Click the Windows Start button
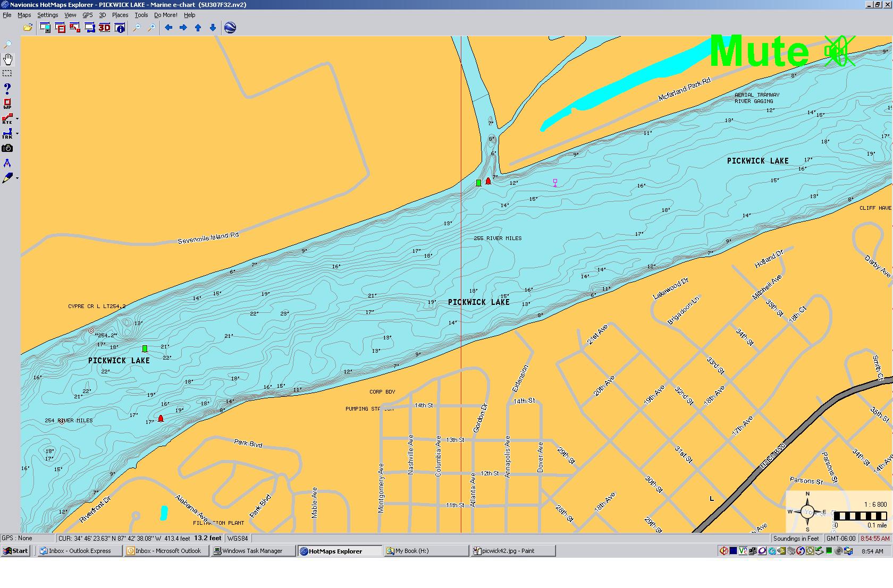Screen dimensions: 893x588 [15, 551]
